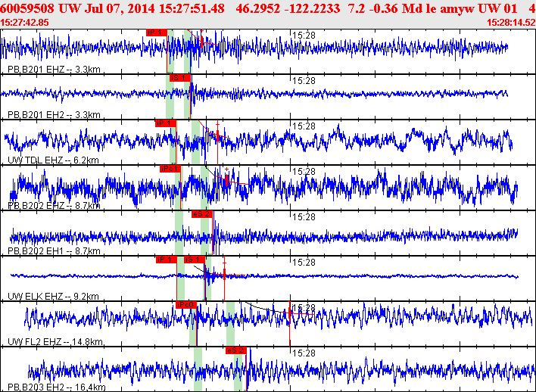Screen dimensions: 536x392
Task: Click the station label PB.B202 EHZ -- 8.7km
Action: (x=54, y=205)
